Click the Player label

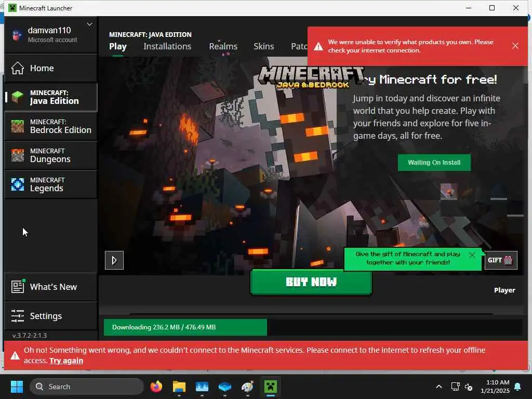(x=504, y=290)
